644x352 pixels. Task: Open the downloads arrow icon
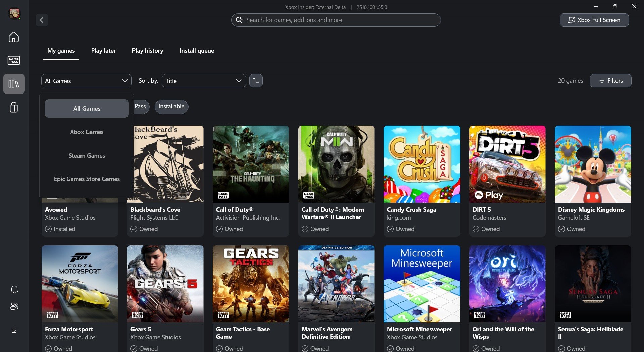click(14, 330)
